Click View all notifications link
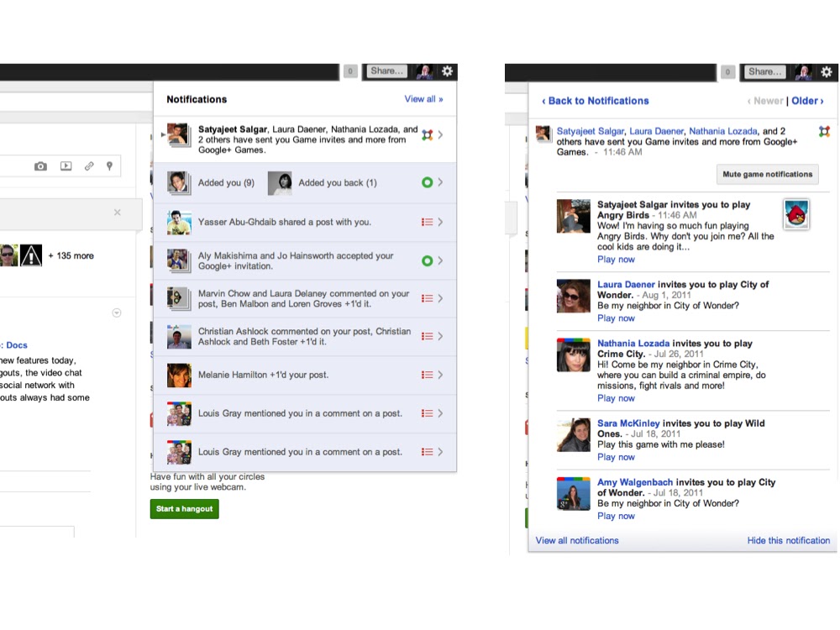This screenshot has width=840, height=630. pos(577,540)
